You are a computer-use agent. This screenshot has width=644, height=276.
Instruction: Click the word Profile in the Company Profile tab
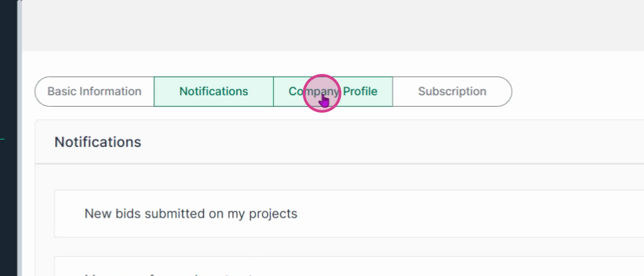pyautogui.click(x=360, y=91)
